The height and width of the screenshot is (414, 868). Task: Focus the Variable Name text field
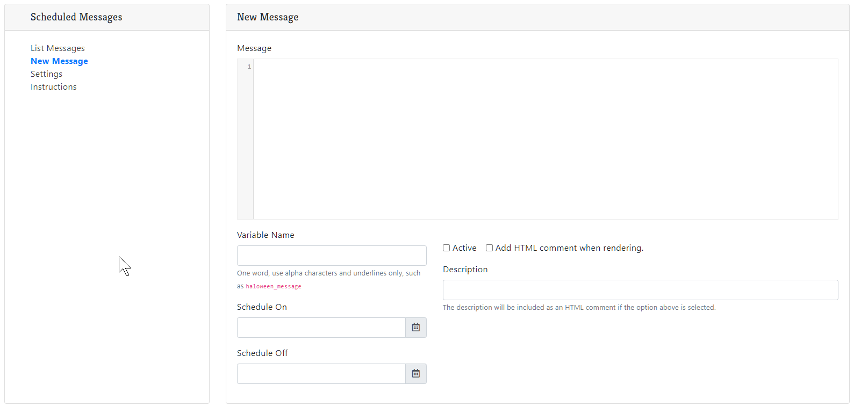332,256
